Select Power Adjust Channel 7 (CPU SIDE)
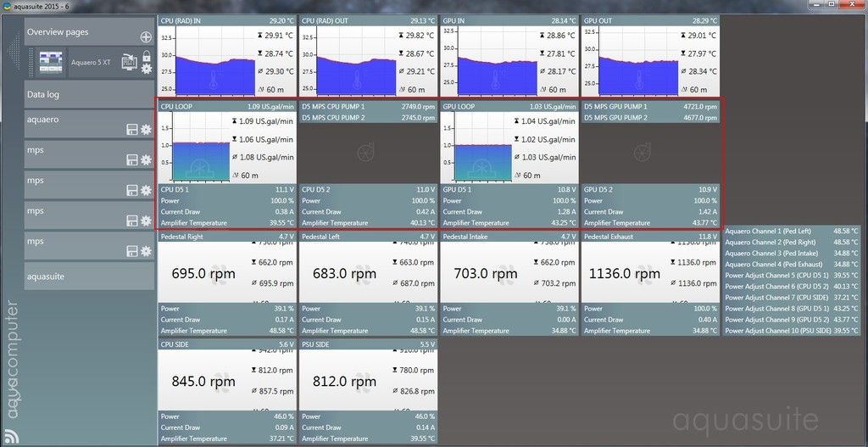 click(792, 298)
